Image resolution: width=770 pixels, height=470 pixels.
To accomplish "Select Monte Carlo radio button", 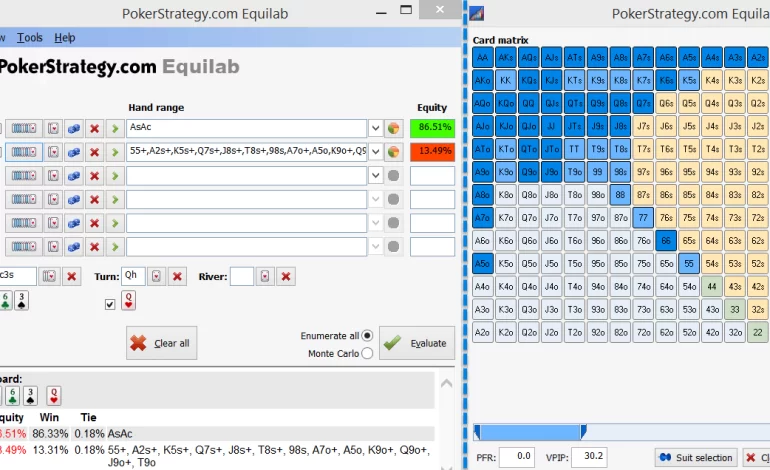I will click(x=367, y=354).
